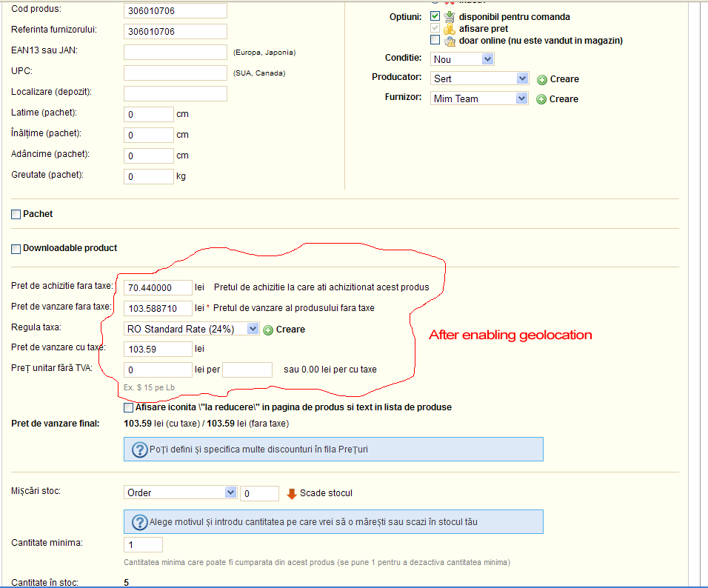Open the Miscari stoc Order dropdown
This screenshot has height=588, width=708.
[180, 492]
